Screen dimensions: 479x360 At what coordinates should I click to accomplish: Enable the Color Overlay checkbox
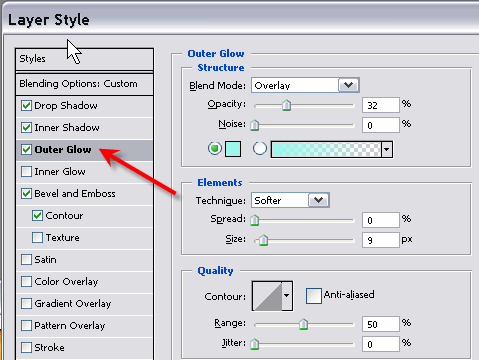pyautogui.click(x=26, y=282)
